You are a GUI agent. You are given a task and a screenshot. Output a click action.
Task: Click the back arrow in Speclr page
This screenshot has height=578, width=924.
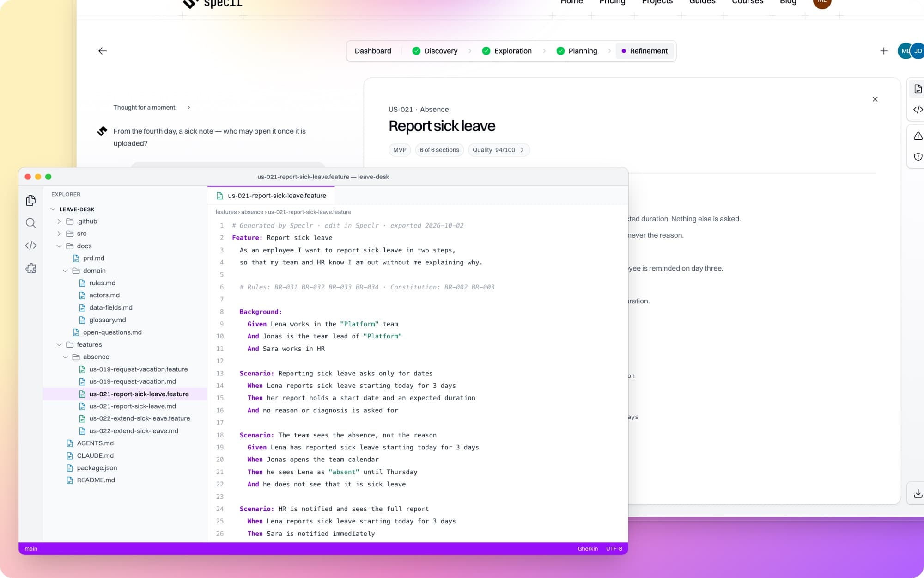(103, 51)
